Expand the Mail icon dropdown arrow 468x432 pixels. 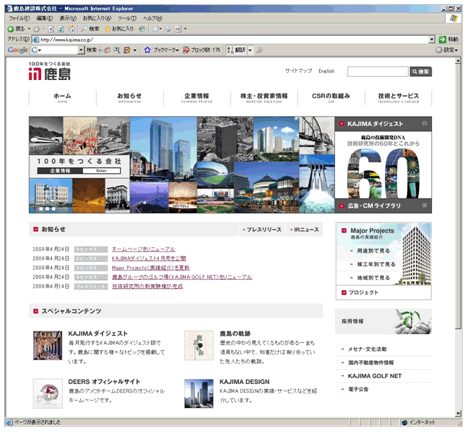pyautogui.click(x=160, y=29)
